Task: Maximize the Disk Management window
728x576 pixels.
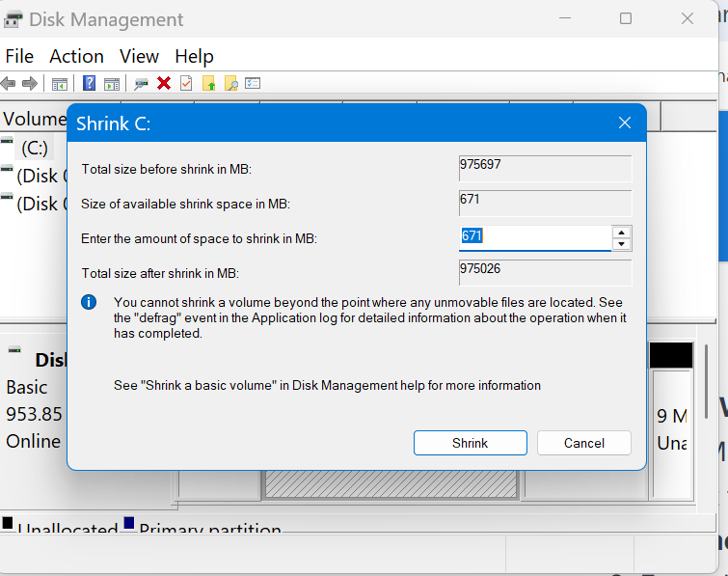Action: 626,18
